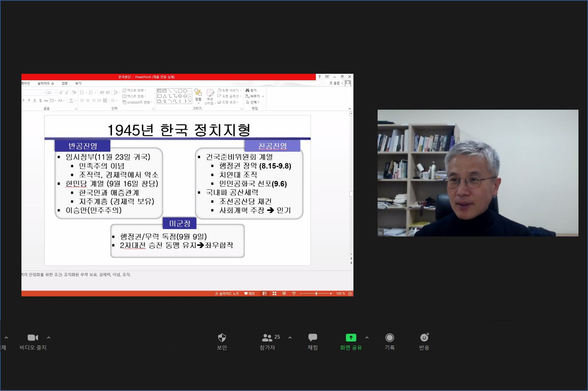Open the Reactions (반응) smiley icon

tap(424, 337)
